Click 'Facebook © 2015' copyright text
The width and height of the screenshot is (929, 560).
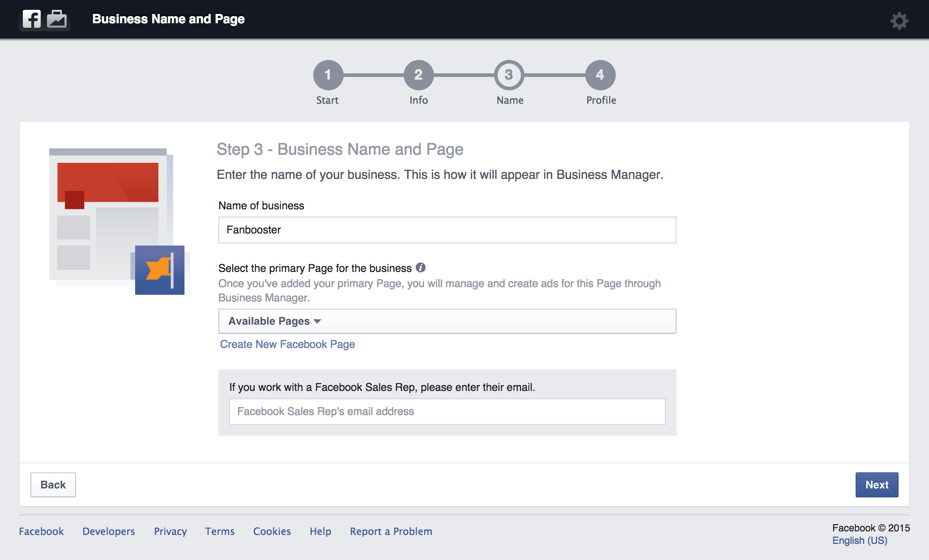click(x=871, y=528)
